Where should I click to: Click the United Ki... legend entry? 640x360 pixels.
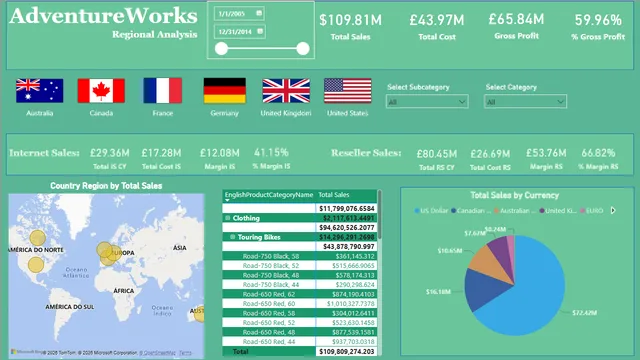pyautogui.click(x=558, y=211)
